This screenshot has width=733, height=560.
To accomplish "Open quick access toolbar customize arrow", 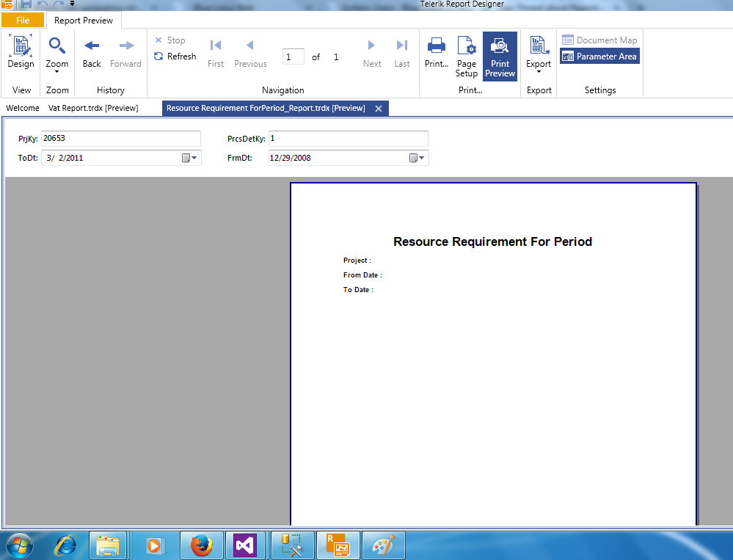I will click(73, 4).
